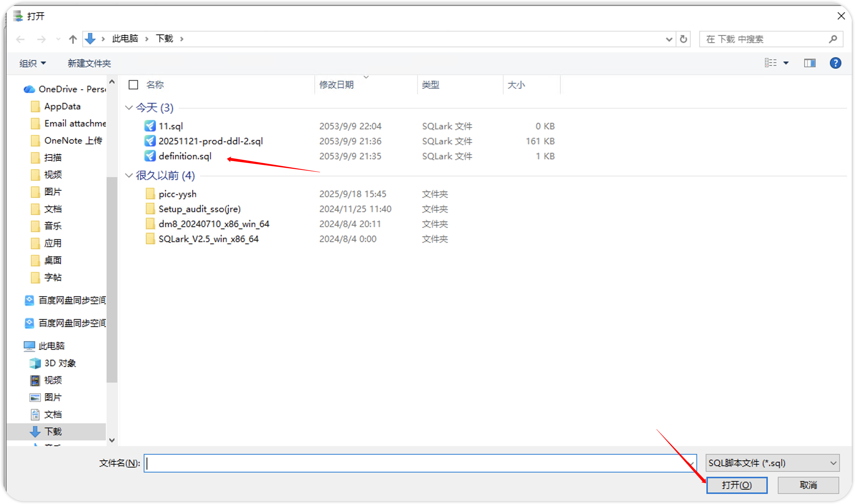Click the change view layout icon
Screen dimensions: 855x504
(x=771, y=63)
